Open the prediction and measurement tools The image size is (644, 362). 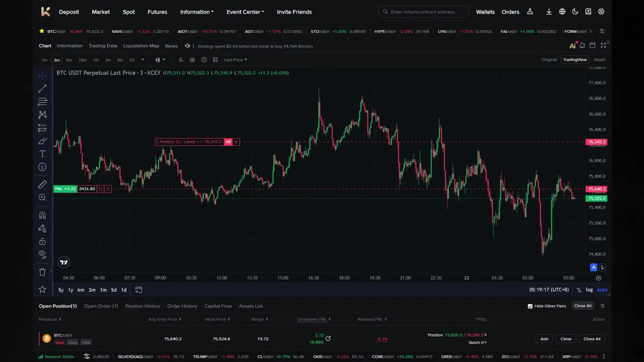42,128
